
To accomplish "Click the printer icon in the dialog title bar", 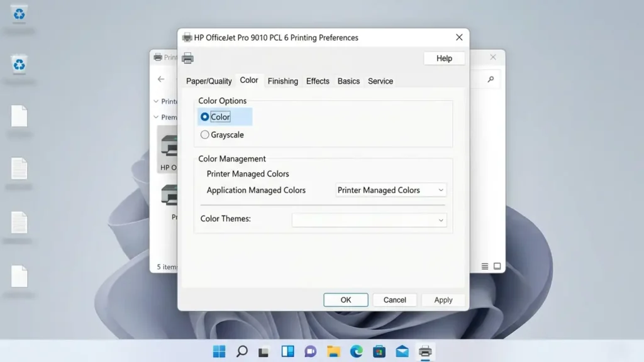I will [x=187, y=37].
